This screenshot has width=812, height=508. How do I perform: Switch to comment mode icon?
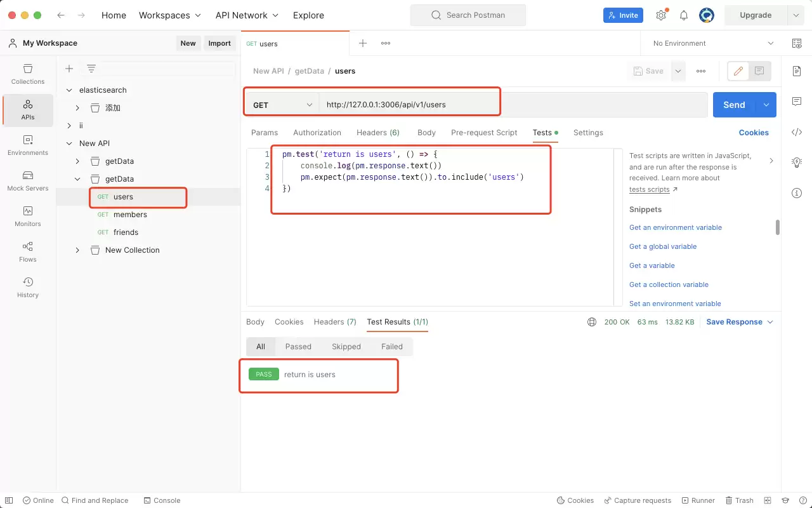coord(760,71)
